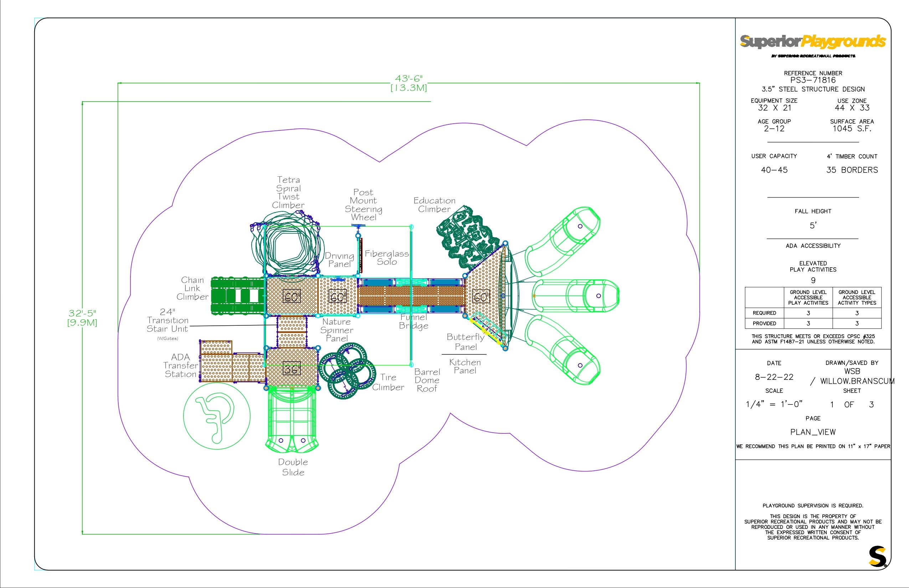
Task: Click the 24" Transition Stair Unit label
Action: (168, 321)
